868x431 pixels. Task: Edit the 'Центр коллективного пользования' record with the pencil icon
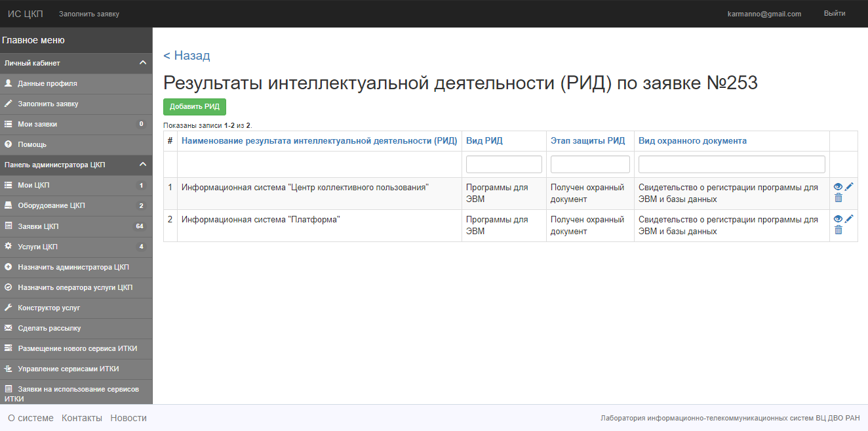pos(849,187)
